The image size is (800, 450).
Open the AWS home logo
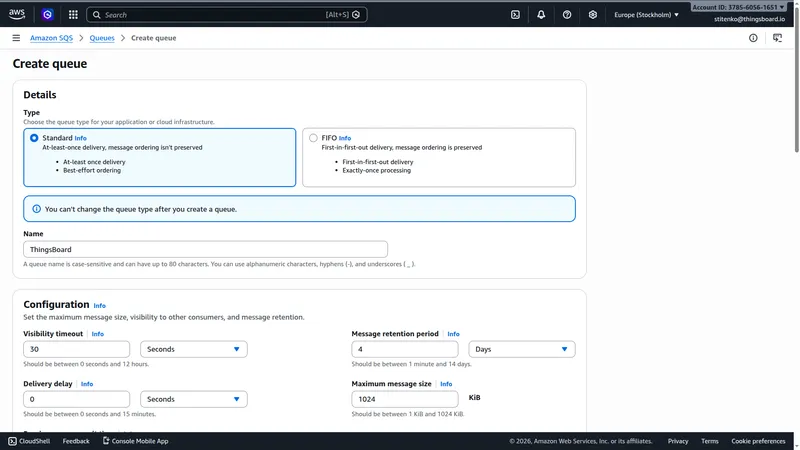point(17,14)
